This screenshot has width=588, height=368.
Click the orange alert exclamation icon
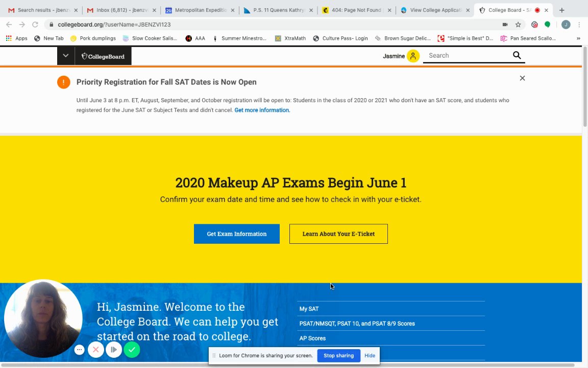(x=64, y=82)
